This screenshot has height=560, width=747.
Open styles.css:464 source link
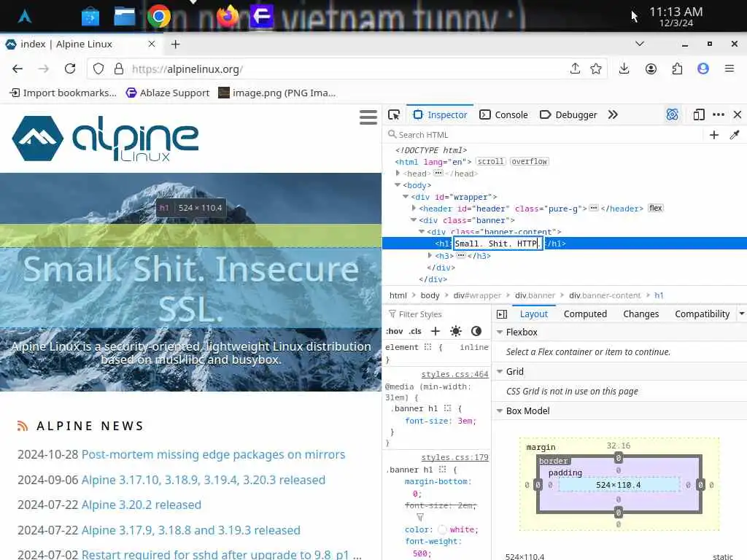point(454,374)
